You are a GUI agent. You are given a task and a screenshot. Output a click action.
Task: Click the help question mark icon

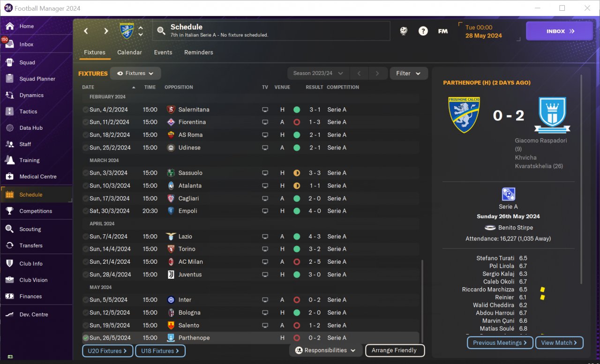(x=423, y=31)
